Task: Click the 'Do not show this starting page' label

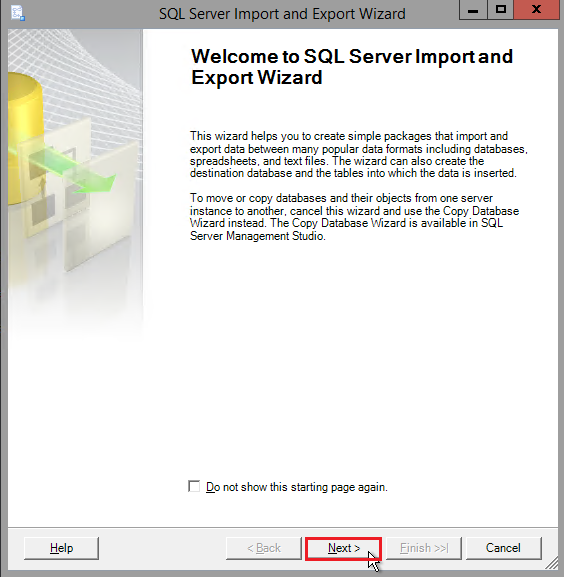Action: coord(297,487)
